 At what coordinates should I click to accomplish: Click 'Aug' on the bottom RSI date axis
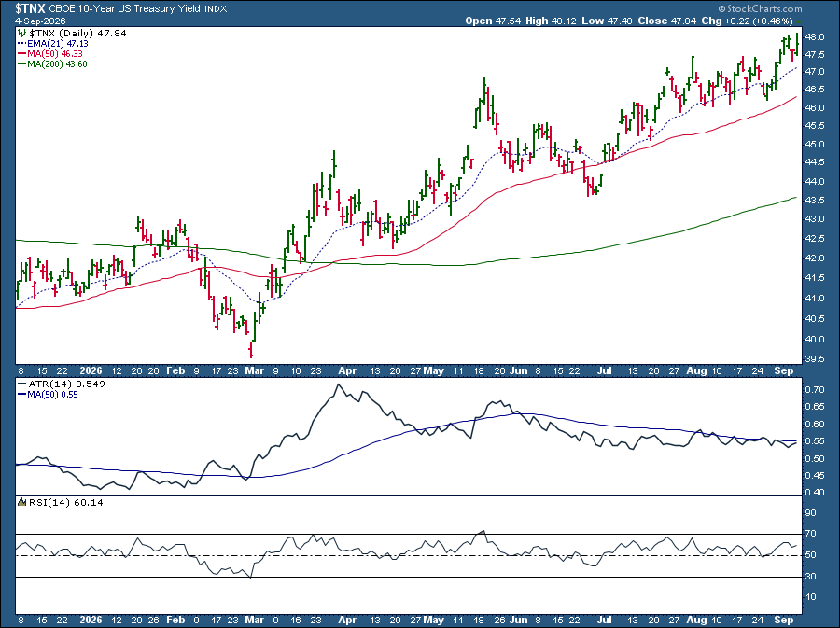(x=696, y=620)
